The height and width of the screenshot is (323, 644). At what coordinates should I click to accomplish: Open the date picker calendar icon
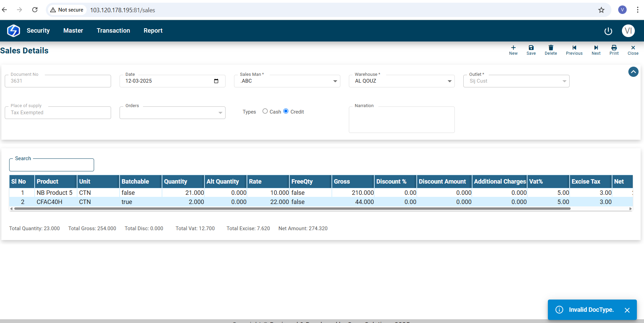pyautogui.click(x=216, y=81)
